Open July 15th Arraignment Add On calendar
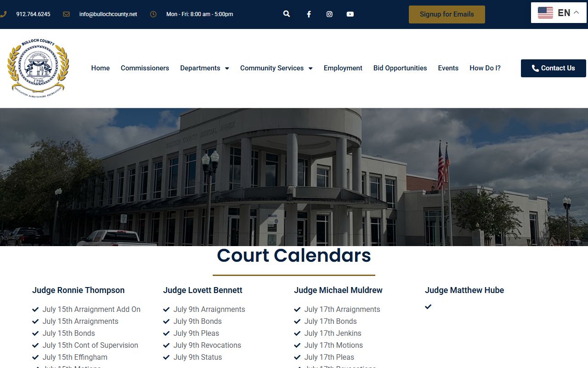Image resolution: width=588 pixels, height=368 pixels. click(x=91, y=309)
